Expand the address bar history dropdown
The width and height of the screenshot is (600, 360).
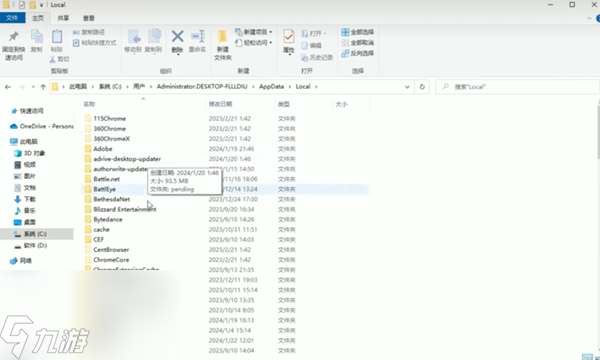(407, 87)
